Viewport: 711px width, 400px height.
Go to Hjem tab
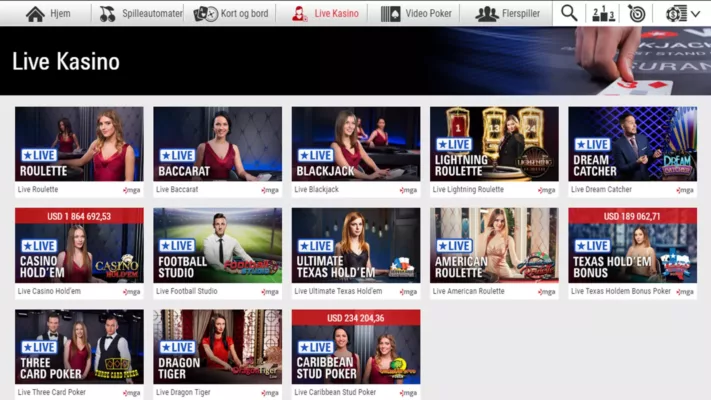point(48,14)
